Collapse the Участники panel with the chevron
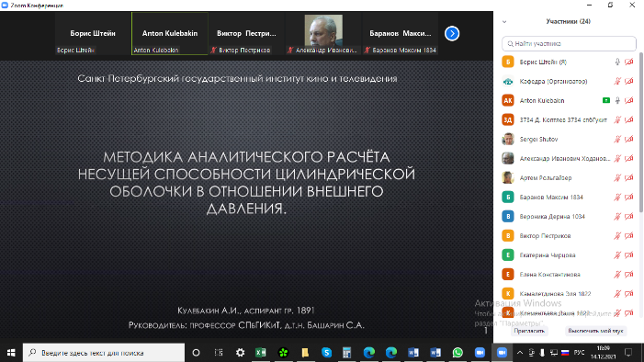The width and height of the screenshot is (644, 362). (x=504, y=22)
